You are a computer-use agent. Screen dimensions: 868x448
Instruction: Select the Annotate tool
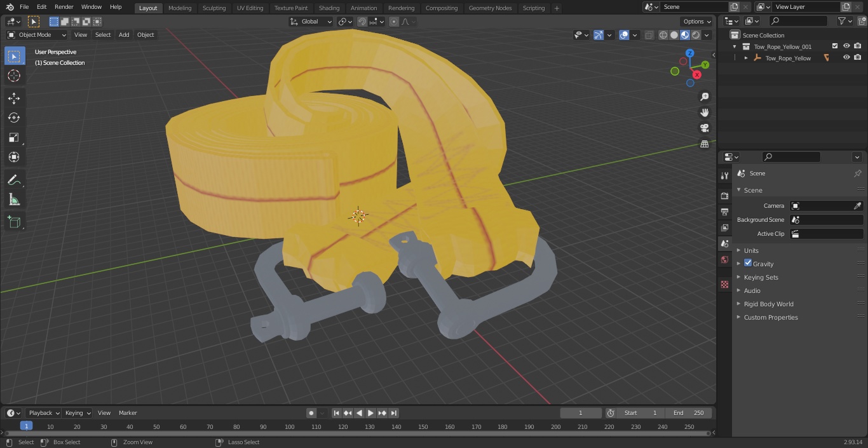pyautogui.click(x=14, y=180)
